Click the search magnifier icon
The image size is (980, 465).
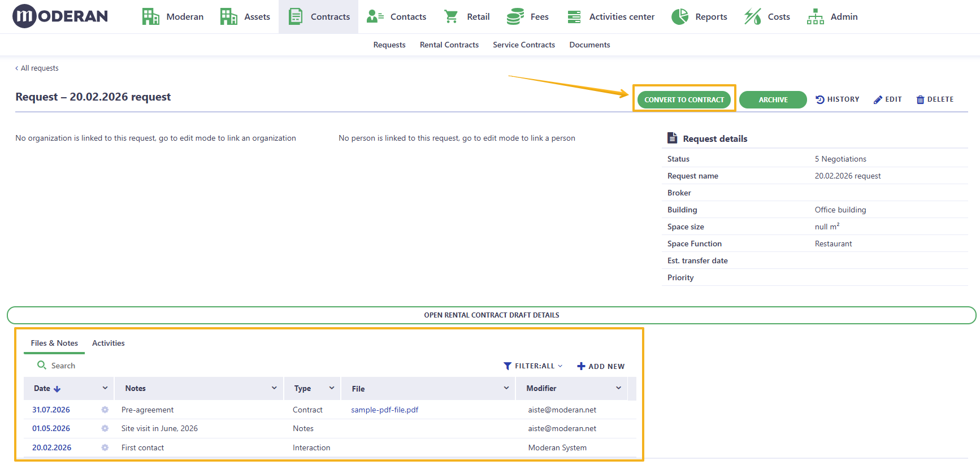[42, 365]
